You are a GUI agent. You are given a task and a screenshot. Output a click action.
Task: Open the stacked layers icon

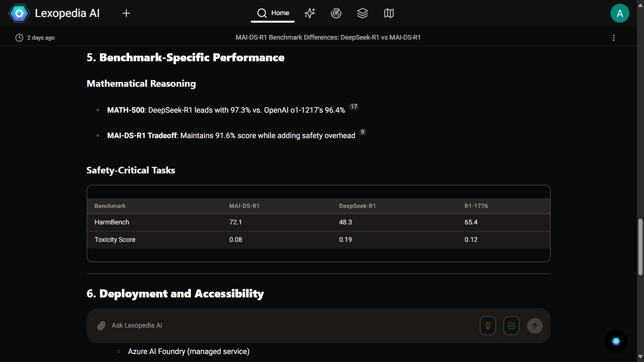(363, 13)
